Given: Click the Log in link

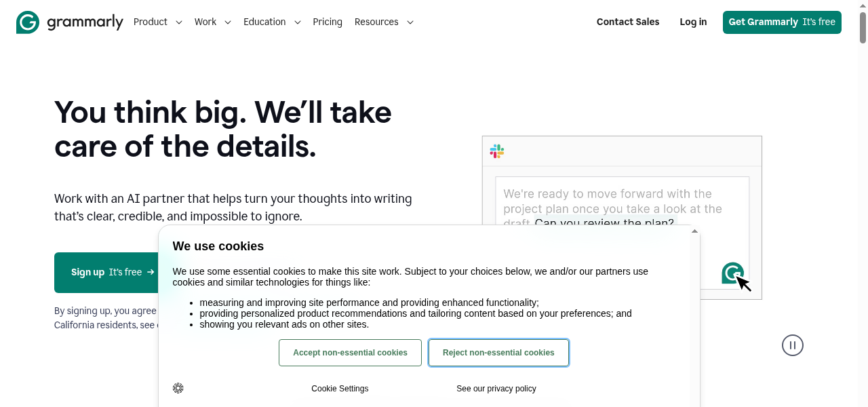Looking at the screenshot, I should pyautogui.click(x=692, y=22).
